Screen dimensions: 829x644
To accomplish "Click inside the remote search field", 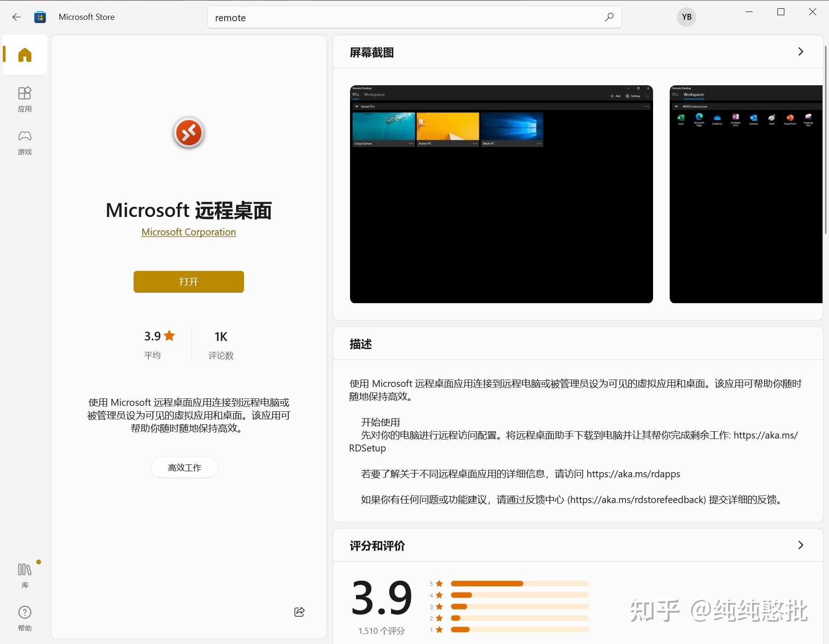I will pos(368,17).
